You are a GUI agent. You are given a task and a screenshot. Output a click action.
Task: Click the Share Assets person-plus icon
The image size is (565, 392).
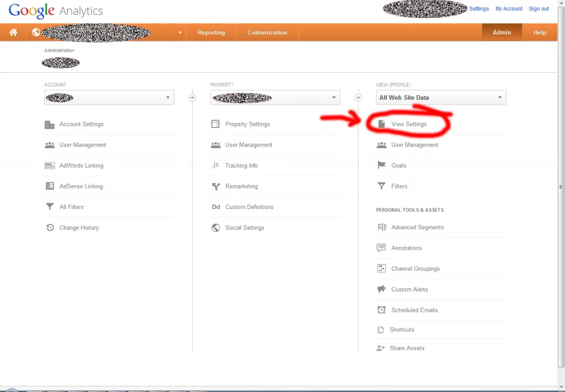tap(381, 348)
